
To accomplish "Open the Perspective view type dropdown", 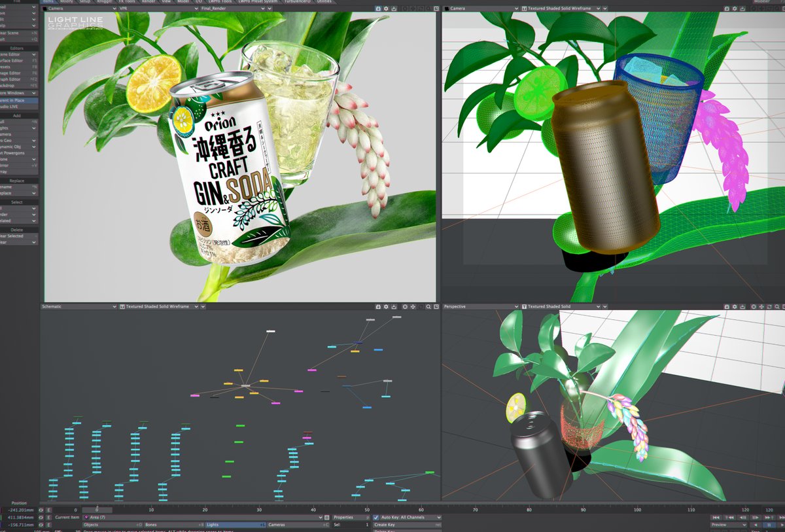I will click(481, 306).
